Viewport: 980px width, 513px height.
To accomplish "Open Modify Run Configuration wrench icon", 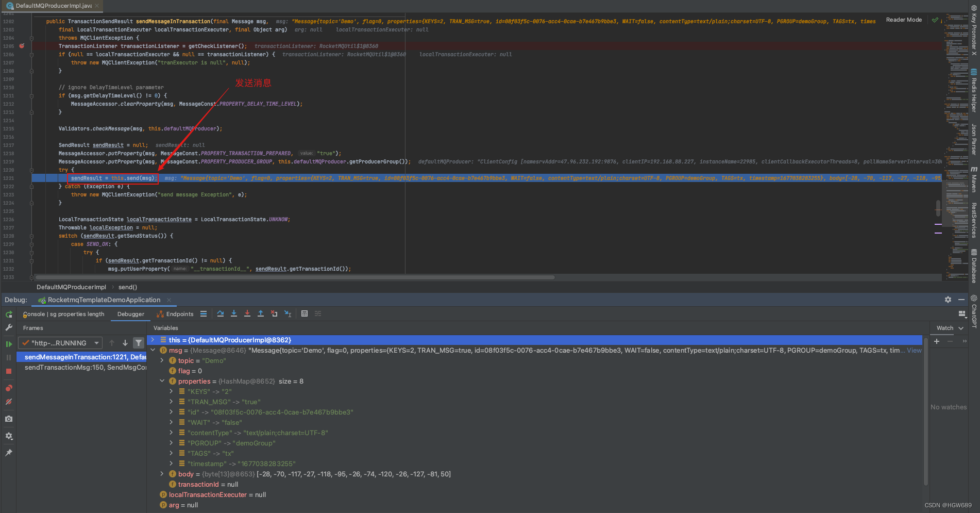I will [9, 327].
